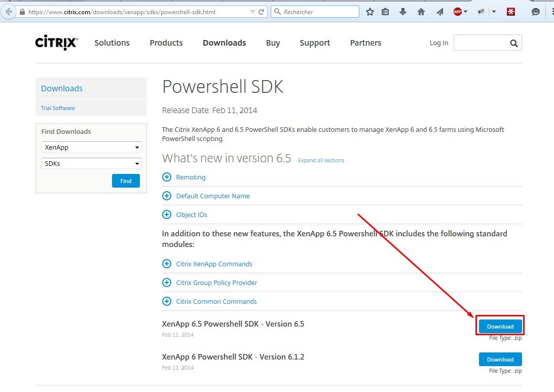
Task: Click the Find button
Action: 126,181
